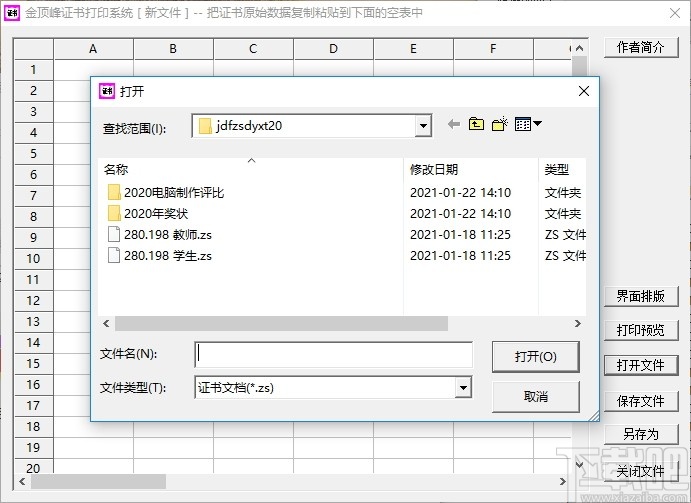Click the ZS 文件 type of 学生.zs

click(x=565, y=256)
